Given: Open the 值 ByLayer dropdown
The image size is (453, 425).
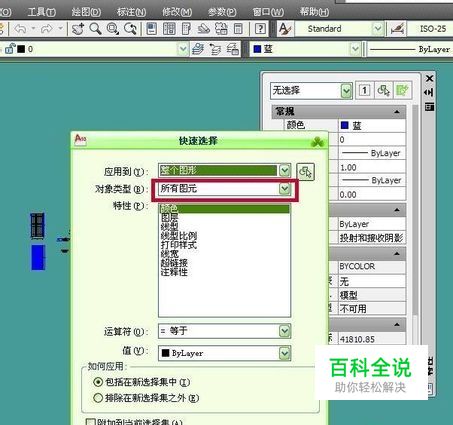Looking at the screenshot, I should pyautogui.click(x=285, y=353).
